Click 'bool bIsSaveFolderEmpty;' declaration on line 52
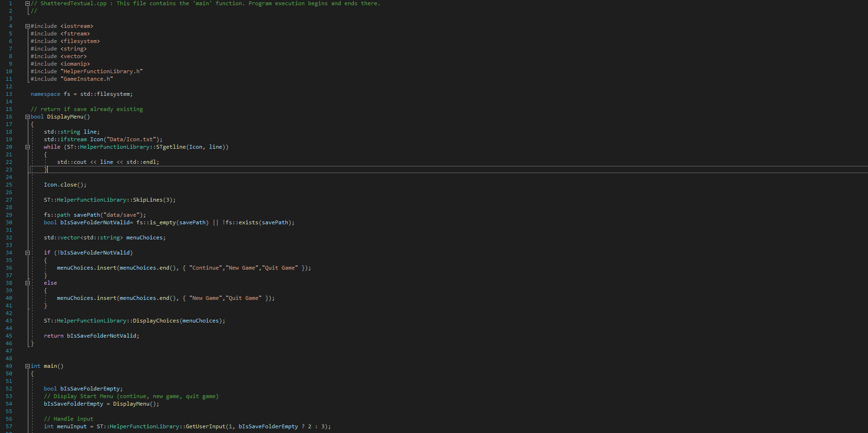Image resolution: width=868 pixels, height=433 pixels. click(83, 389)
